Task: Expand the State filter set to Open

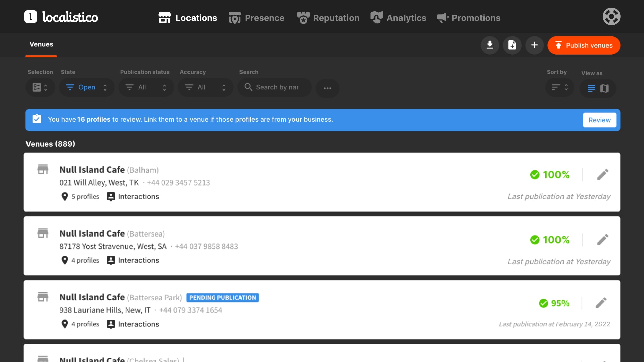Action: (x=87, y=87)
